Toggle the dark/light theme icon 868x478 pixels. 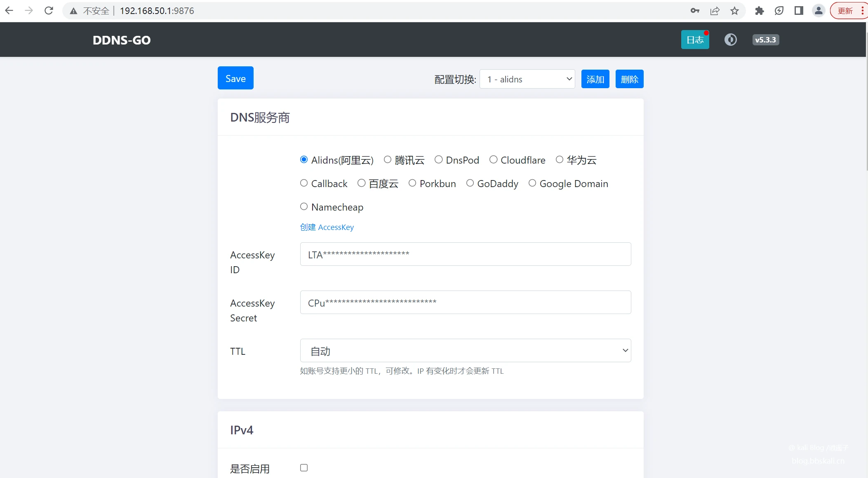point(731,40)
